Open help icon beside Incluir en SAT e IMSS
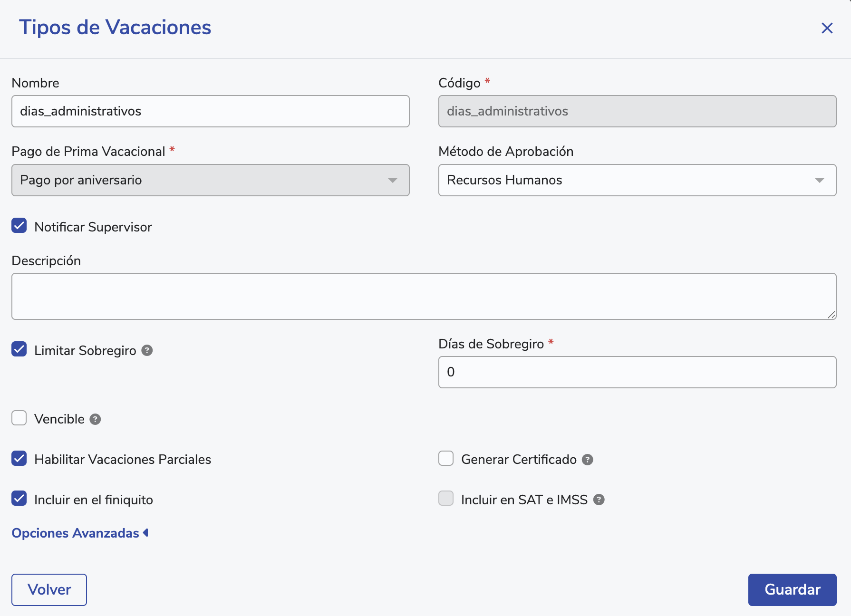This screenshot has width=851, height=616. pos(599,500)
